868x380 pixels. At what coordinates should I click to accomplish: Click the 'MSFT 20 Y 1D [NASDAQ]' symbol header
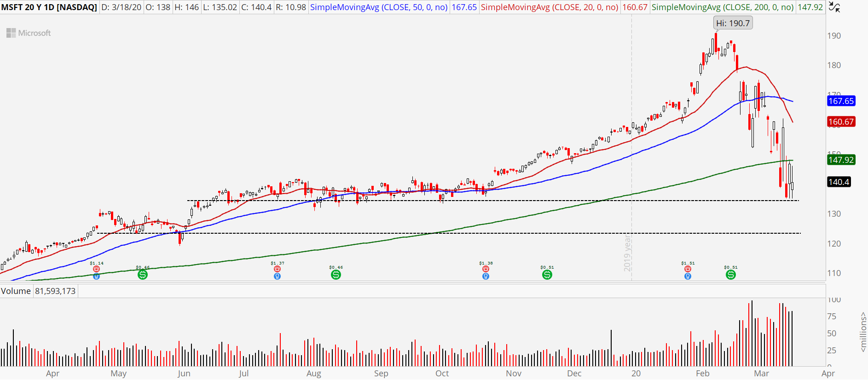(49, 7)
